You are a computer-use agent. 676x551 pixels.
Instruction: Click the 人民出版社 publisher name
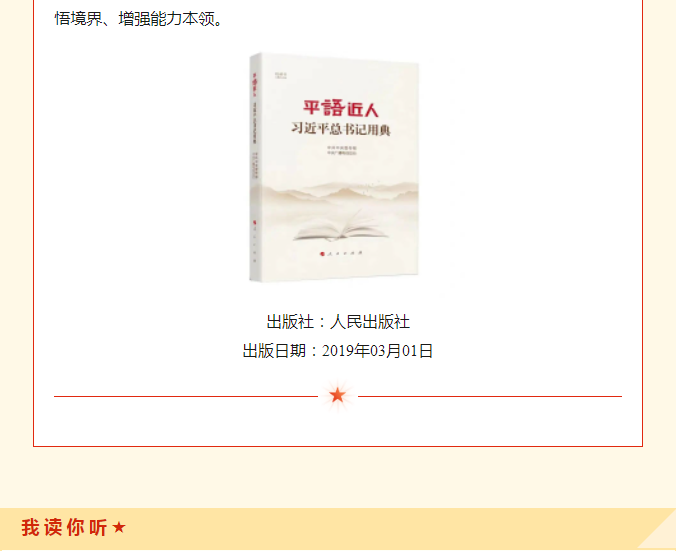pyautogui.click(x=370, y=322)
